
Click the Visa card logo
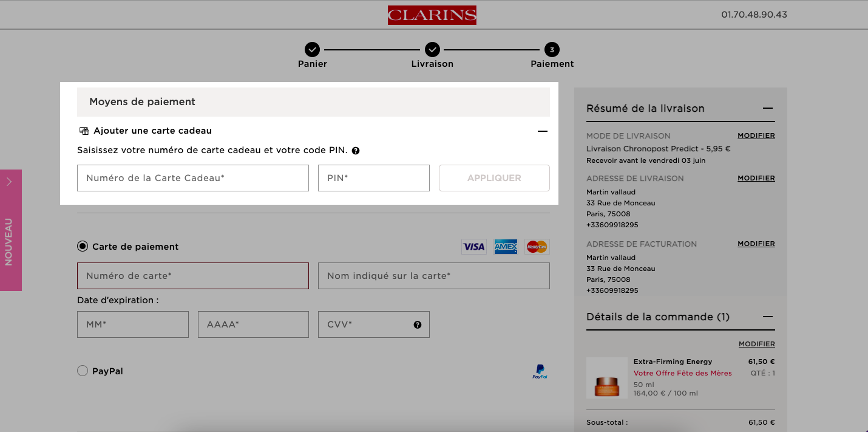click(x=473, y=247)
